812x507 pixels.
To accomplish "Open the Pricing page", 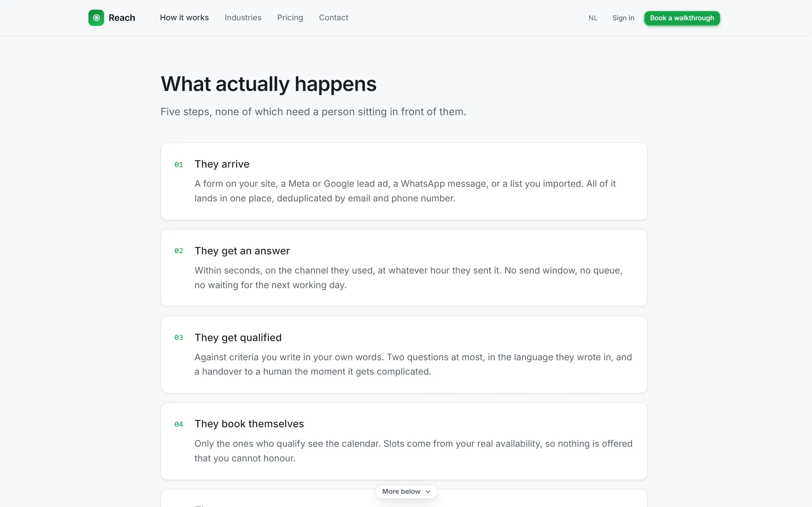I will 290,17.
